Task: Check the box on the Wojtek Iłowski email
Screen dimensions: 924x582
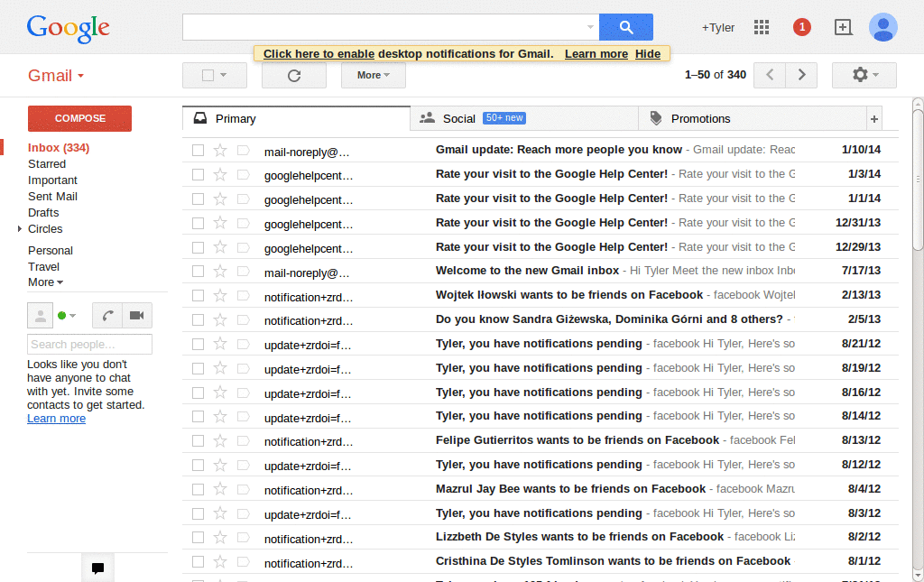Action: [x=198, y=295]
